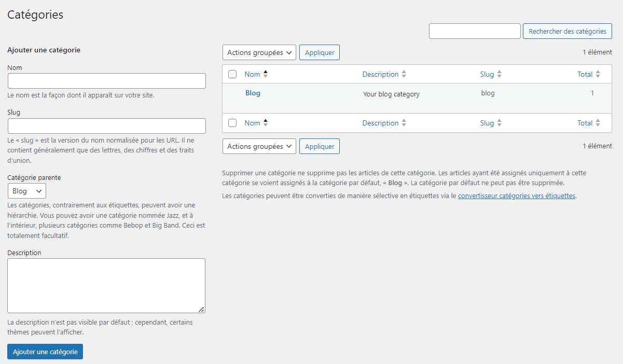The image size is (623, 364).
Task: Click the Description sort arrows in table footer
Action: coord(404,123)
